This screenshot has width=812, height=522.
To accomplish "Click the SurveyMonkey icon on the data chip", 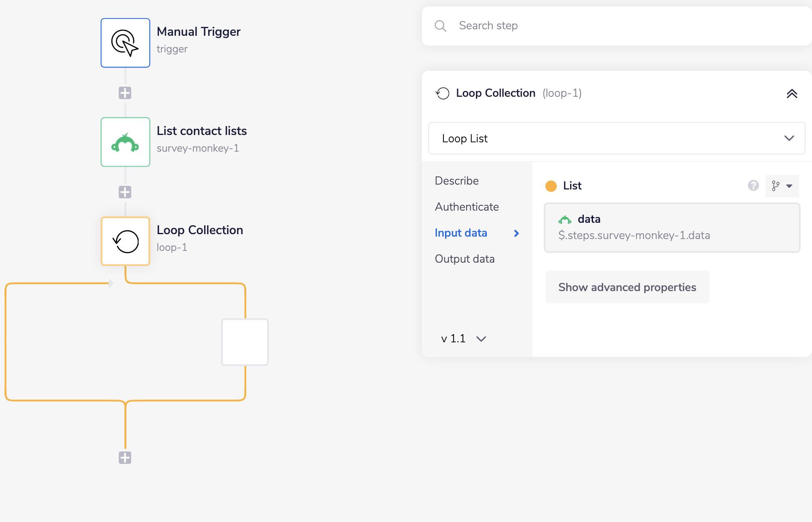I will pyautogui.click(x=565, y=220).
